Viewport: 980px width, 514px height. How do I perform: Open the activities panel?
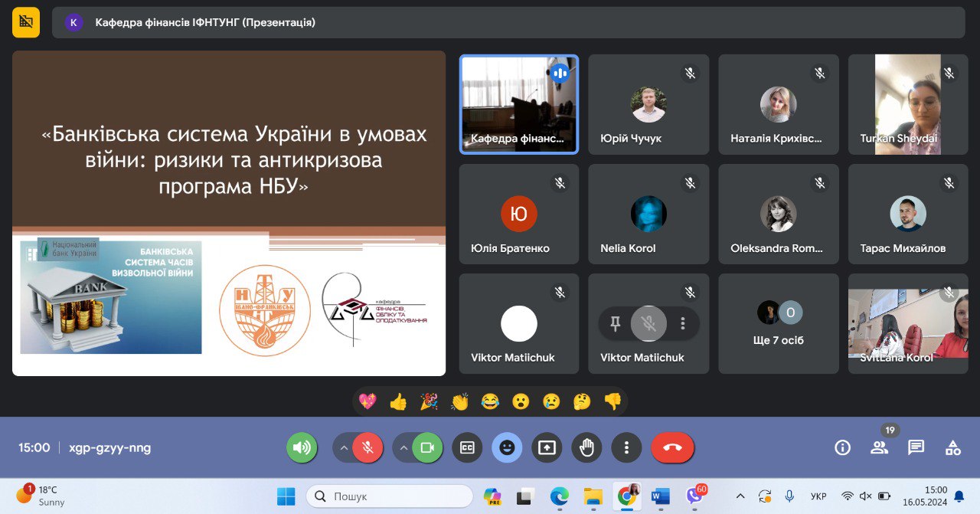click(952, 447)
